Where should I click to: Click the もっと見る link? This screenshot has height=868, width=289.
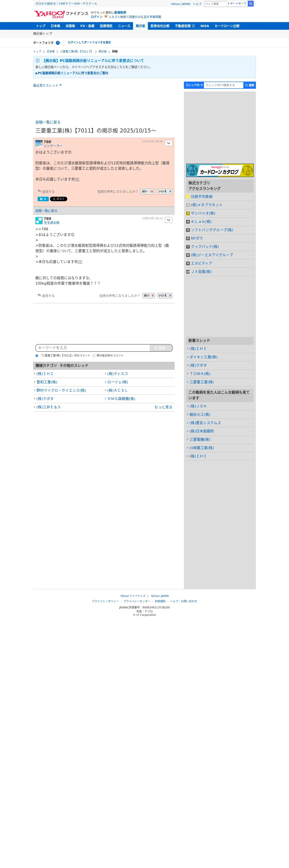[163, 407]
